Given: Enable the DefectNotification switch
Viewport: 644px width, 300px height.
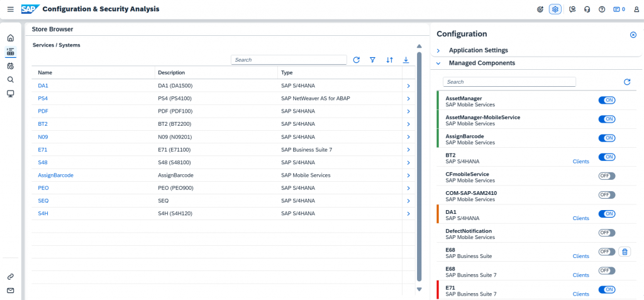Looking at the screenshot, I should coord(607,233).
